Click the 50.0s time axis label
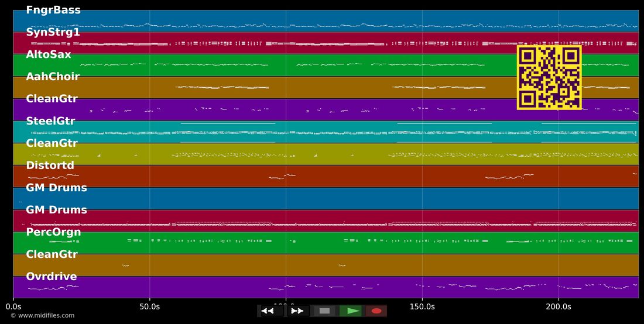This screenshot has height=324, width=644. 149,307
